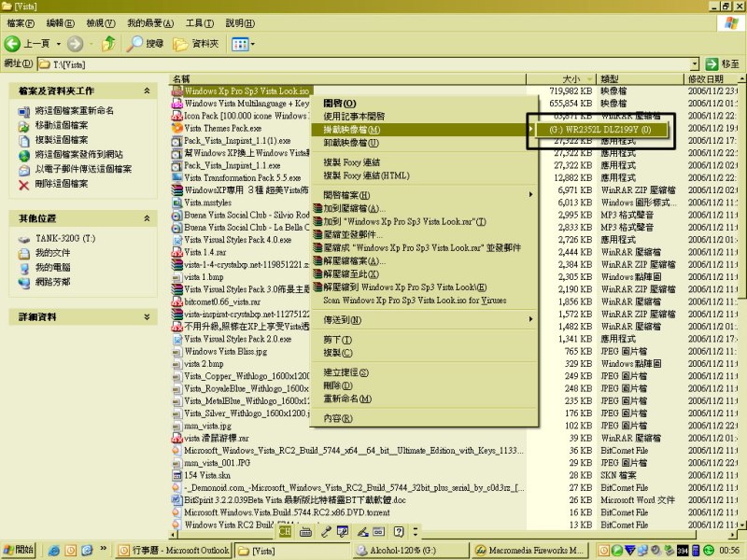
Task: Click the icon of vista 1.bmp
Action: [177, 277]
